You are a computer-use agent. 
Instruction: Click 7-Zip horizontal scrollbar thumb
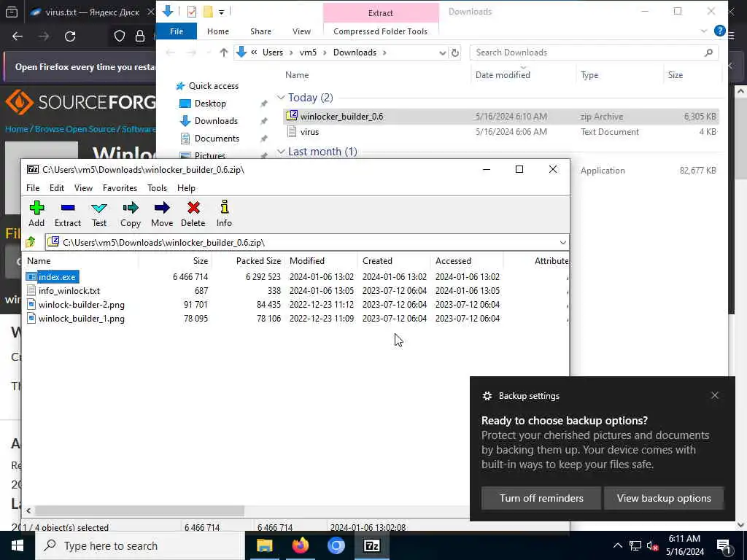139,510
